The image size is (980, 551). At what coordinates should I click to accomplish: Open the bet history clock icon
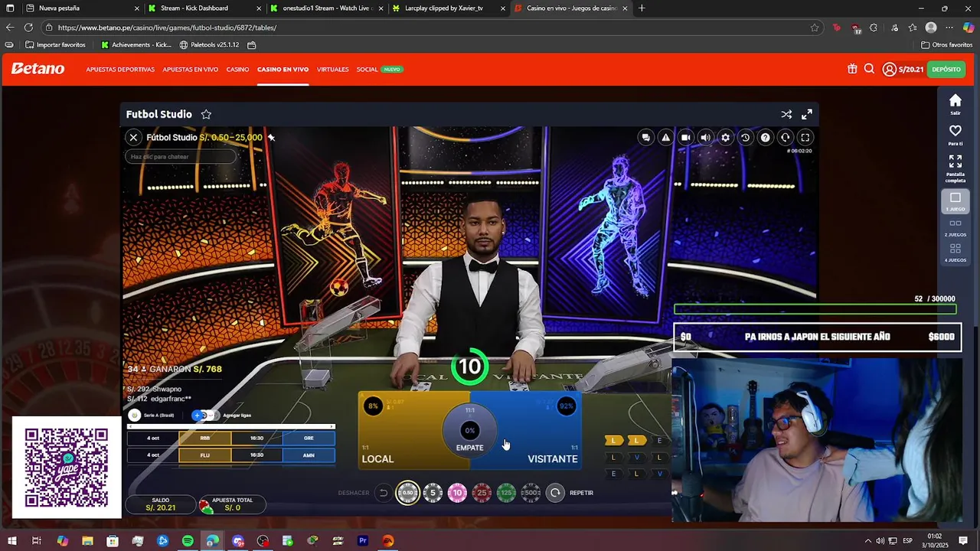[746, 138]
